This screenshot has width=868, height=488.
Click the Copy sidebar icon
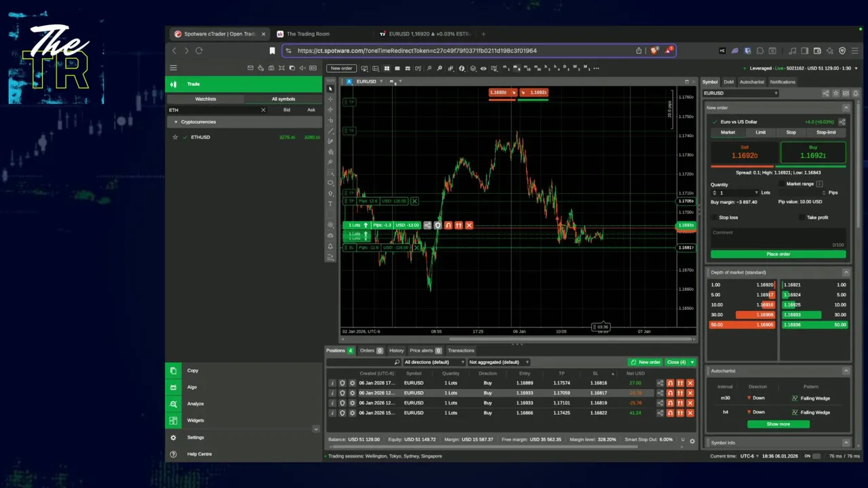pos(174,371)
